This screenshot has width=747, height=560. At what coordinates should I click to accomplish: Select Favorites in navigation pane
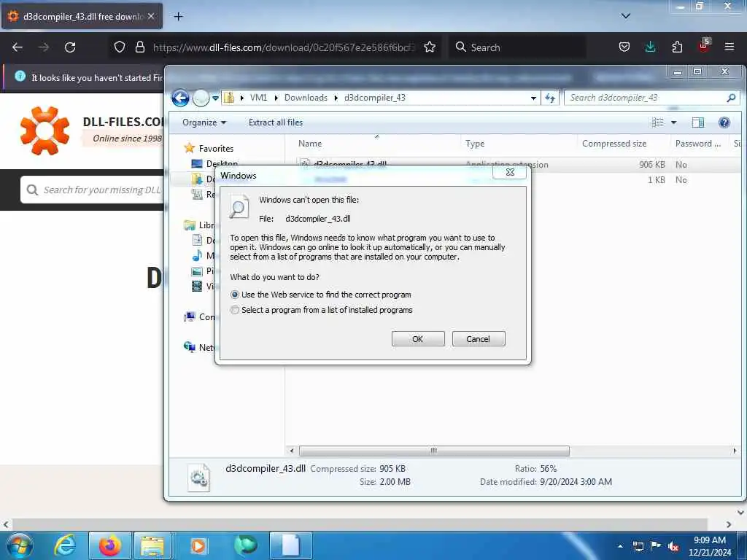[216, 149]
